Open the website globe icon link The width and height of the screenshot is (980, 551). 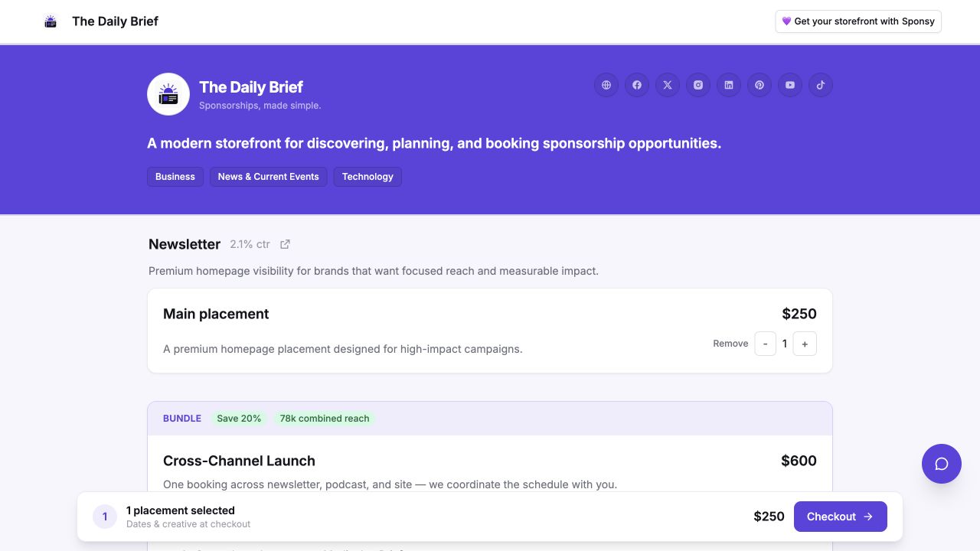pos(606,85)
